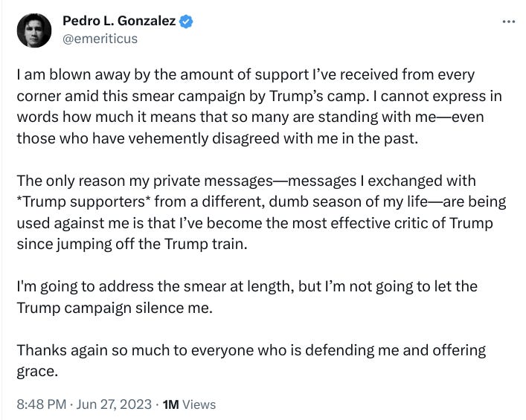Click the line starting 'Thanks again so much'
This screenshot has height=420, width=526.
coord(251,350)
